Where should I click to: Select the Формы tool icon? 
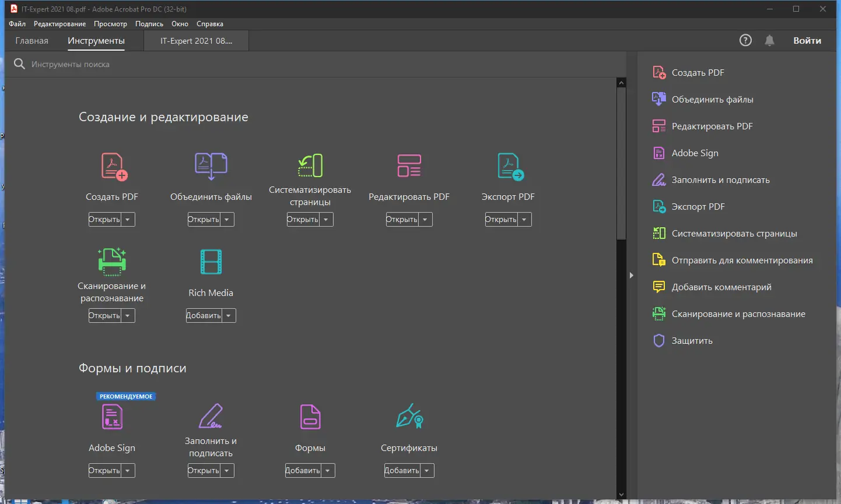[x=310, y=417]
